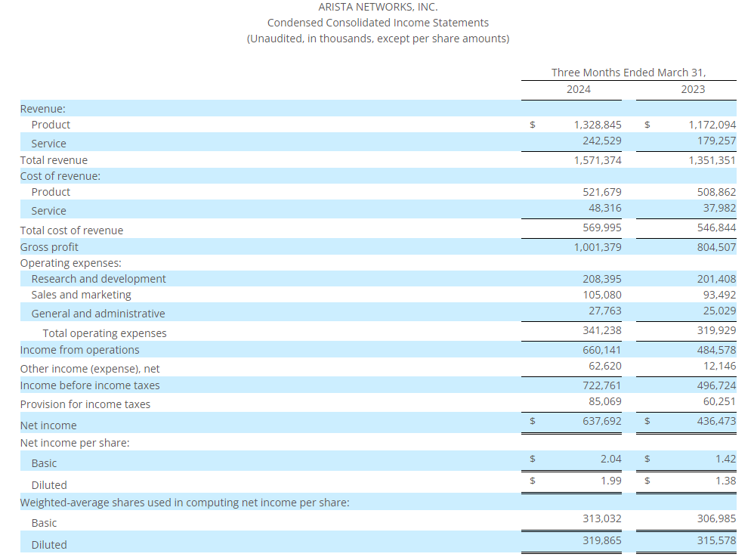Select service revenue value 242,529
The width and height of the screenshot is (754, 560).
(602, 141)
